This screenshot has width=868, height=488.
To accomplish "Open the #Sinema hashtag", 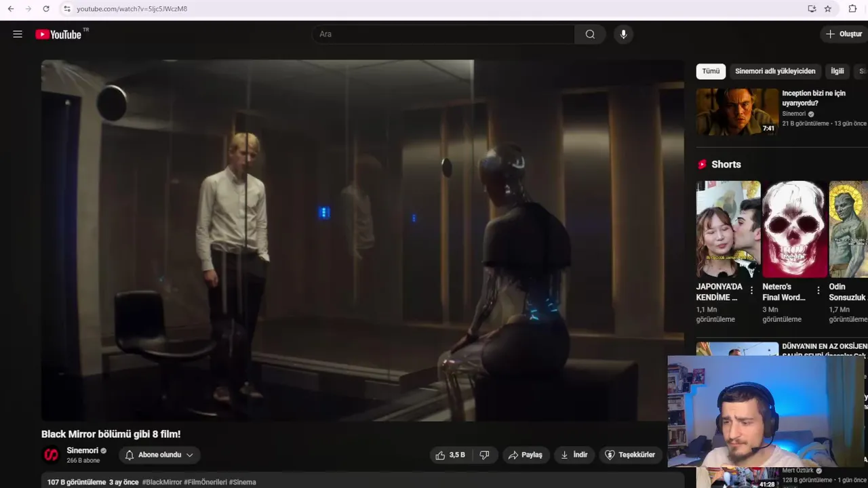I will point(243,482).
